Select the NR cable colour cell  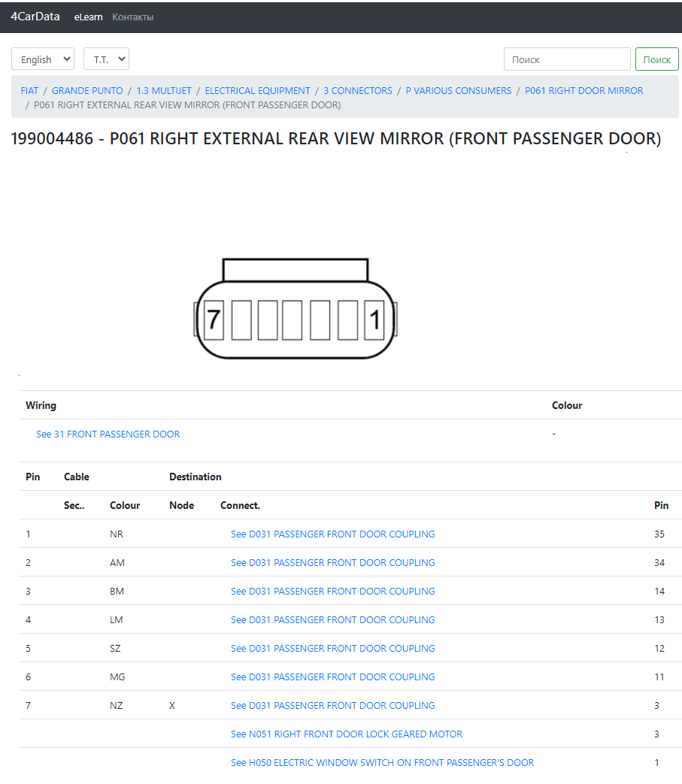pyautogui.click(x=117, y=534)
